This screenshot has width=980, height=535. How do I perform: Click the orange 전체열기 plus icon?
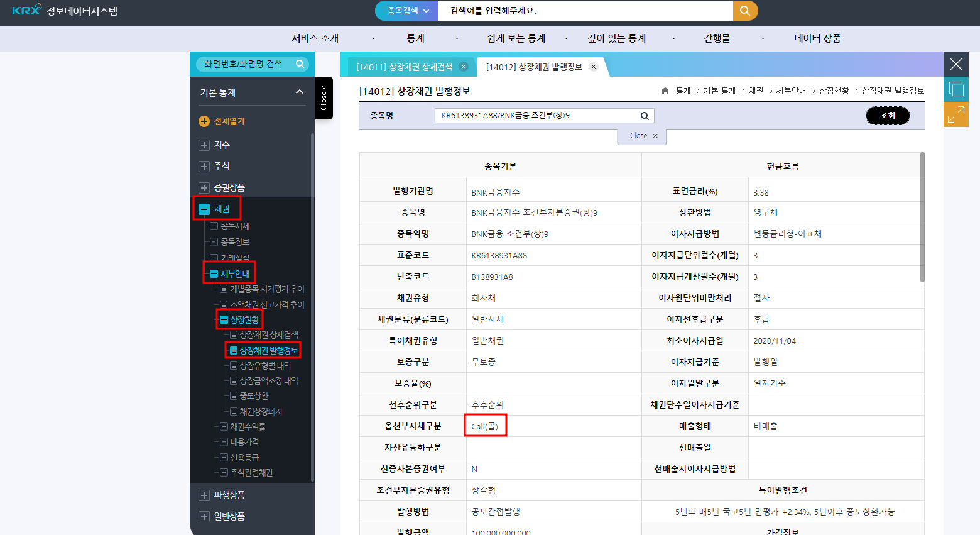tap(204, 121)
